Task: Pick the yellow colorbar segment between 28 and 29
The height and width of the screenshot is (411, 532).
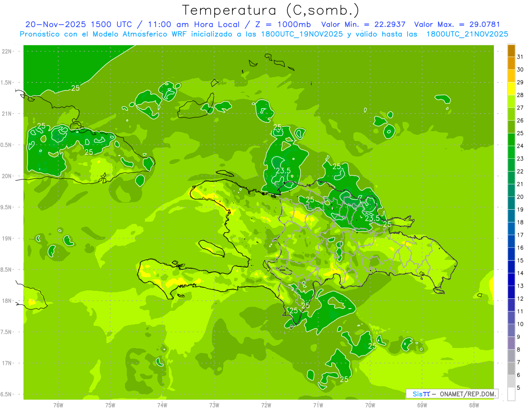Action: click(511, 89)
